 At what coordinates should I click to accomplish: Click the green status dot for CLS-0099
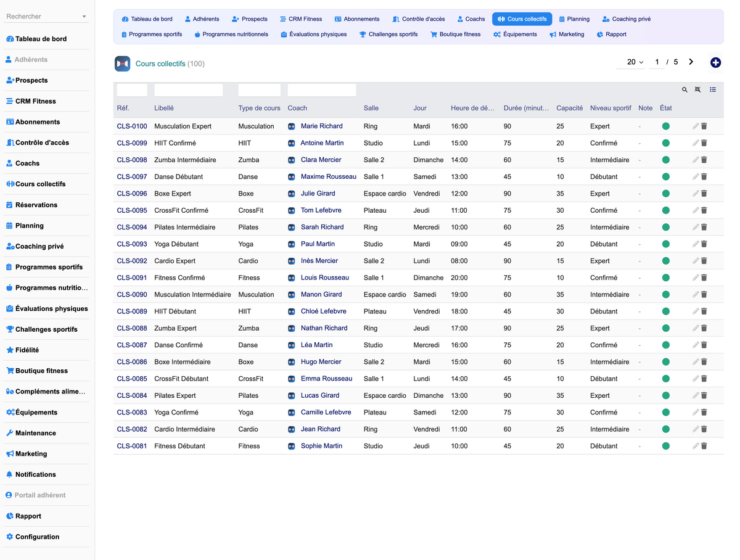(x=666, y=143)
